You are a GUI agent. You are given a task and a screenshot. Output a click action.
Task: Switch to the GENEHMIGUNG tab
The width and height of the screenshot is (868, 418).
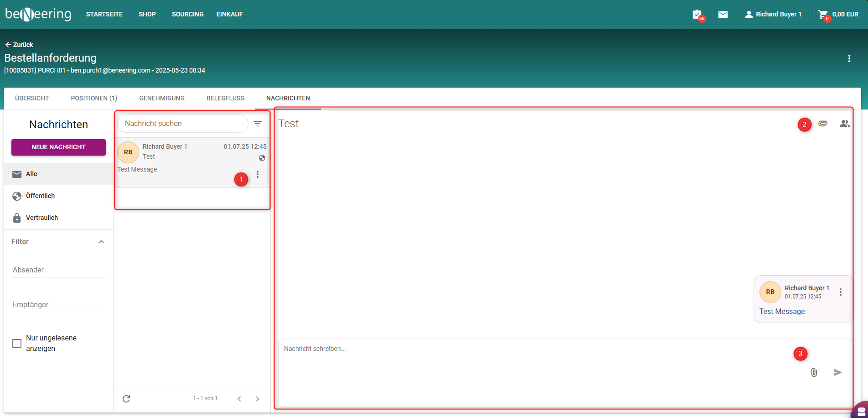162,98
